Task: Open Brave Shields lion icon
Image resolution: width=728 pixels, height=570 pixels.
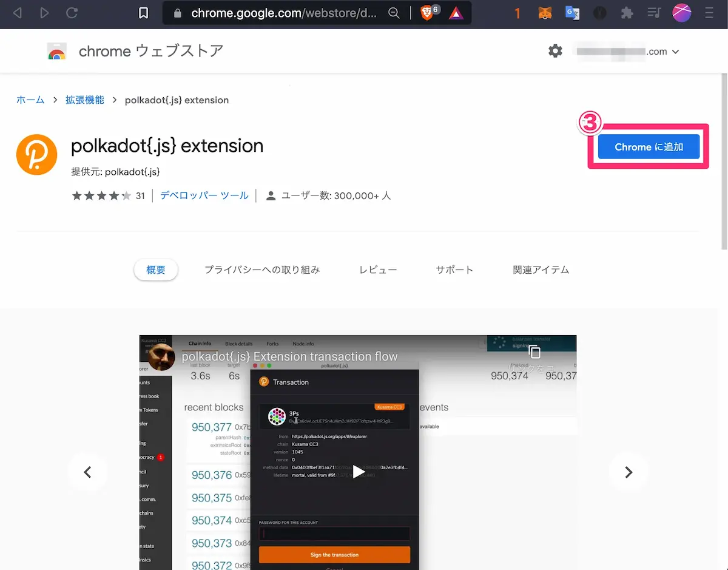Action: 427,13
